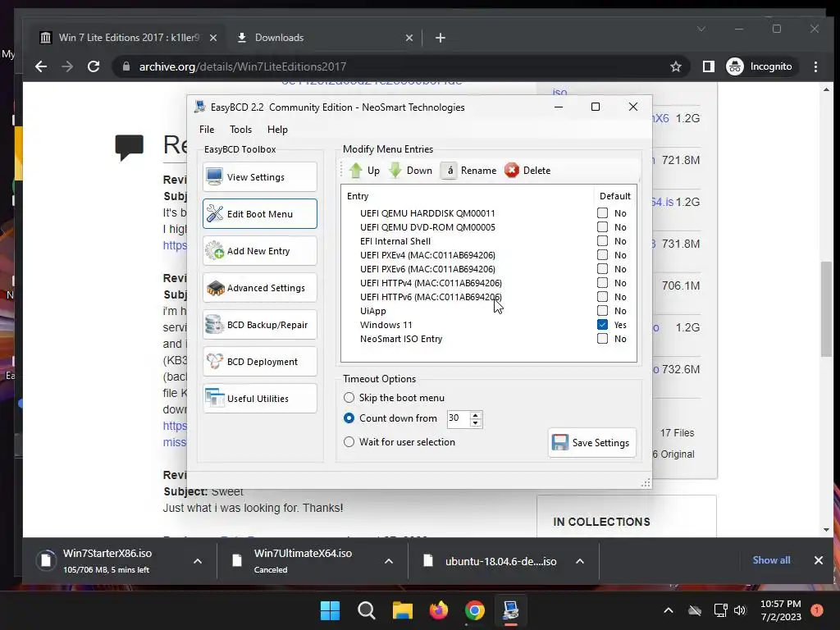Screen dimensions: 840x630
Task: Open clock and date 10:57 PM
Action: [781, 610]
